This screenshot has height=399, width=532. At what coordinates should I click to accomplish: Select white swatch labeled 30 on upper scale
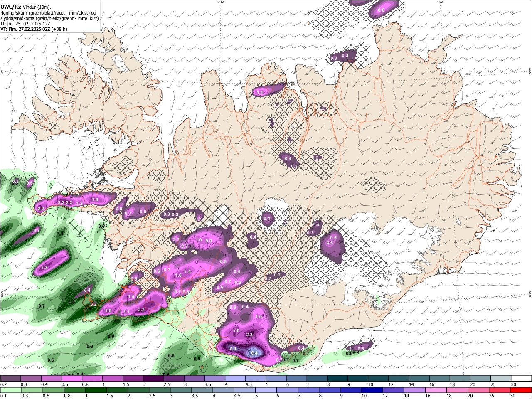[x=522, y=378]
